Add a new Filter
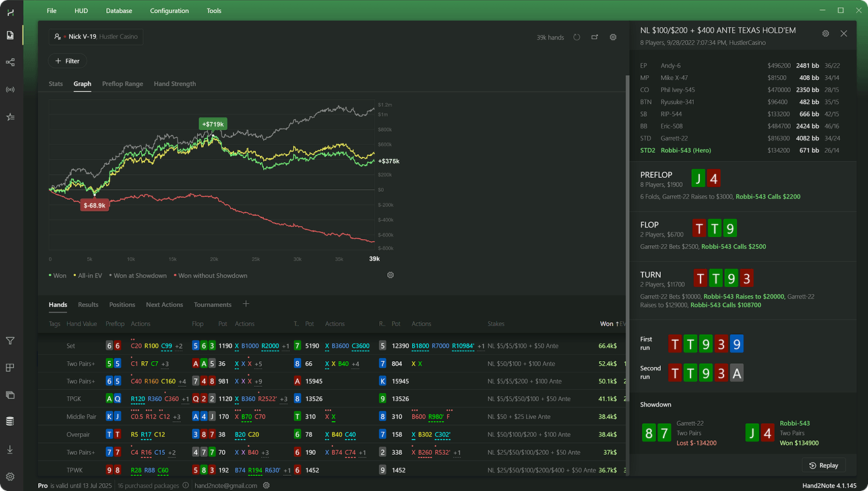The width and height of the screenshot is (868, 491). pyautogui.click(x=67, y=61)
